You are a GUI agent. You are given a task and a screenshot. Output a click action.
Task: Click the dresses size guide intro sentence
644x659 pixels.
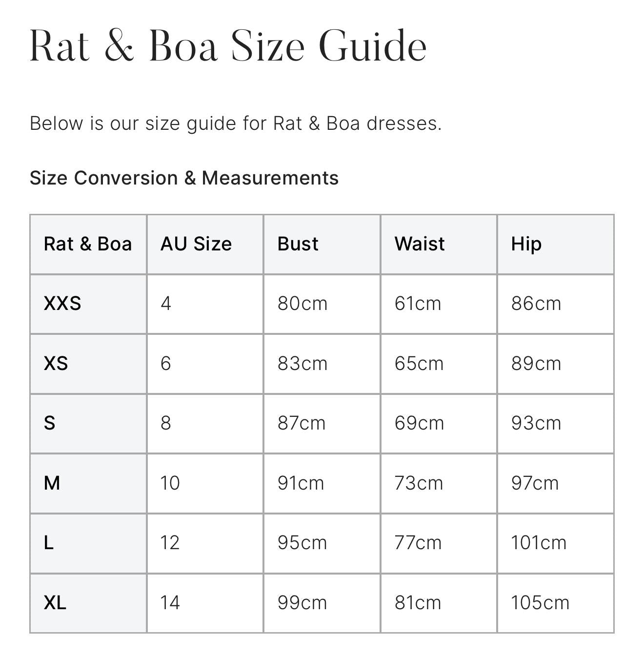(236, 124)
